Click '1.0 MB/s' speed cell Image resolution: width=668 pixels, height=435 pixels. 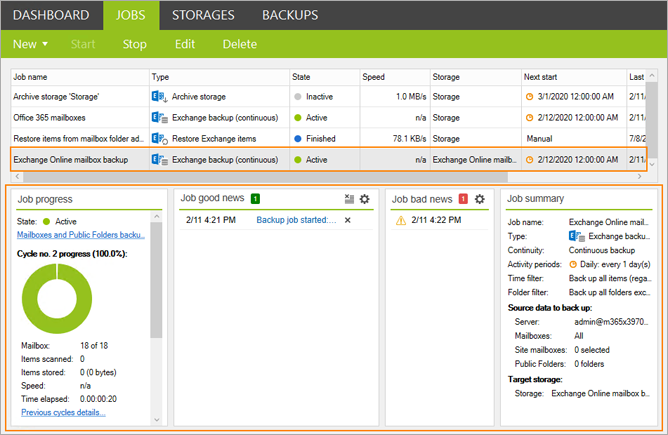tap(411, 97)
